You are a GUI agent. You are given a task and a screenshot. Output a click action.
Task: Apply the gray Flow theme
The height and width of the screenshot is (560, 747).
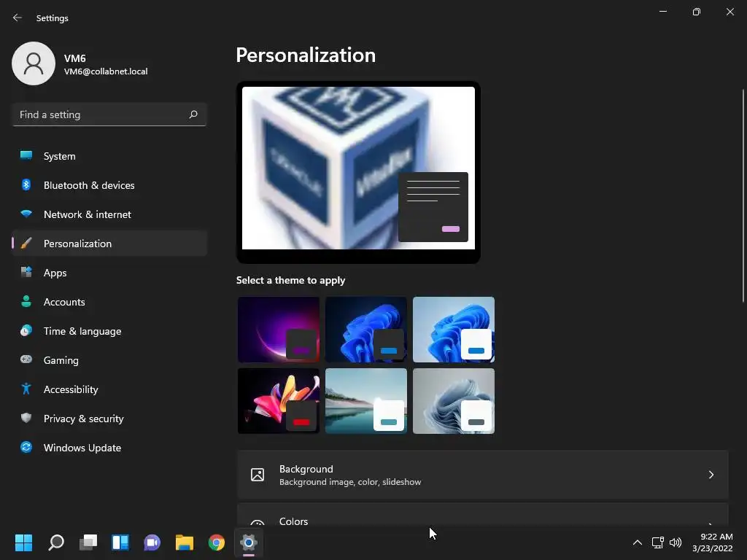click(x=454, y=401)
